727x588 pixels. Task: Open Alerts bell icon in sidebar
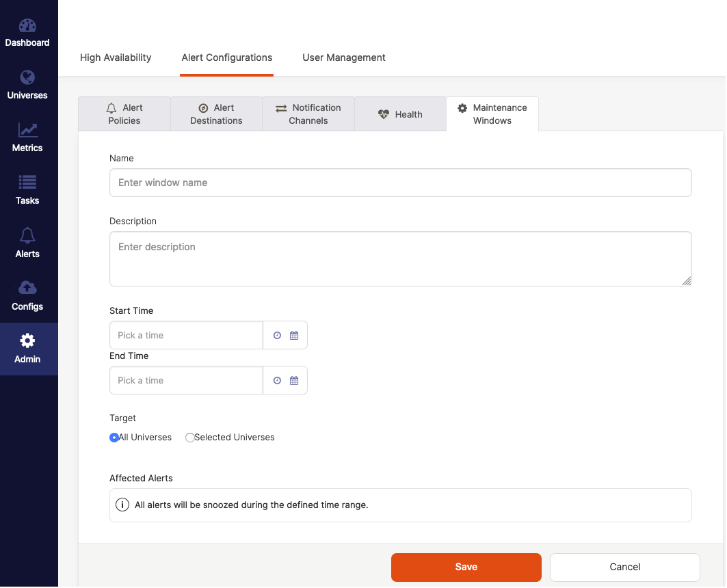(27, 236)
